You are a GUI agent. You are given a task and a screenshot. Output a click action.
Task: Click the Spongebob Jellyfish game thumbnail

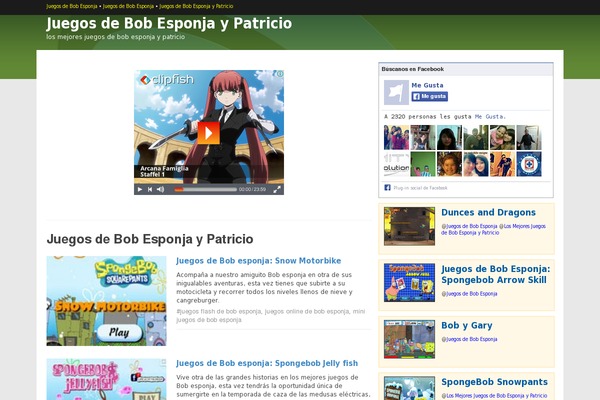click(106, 379)
